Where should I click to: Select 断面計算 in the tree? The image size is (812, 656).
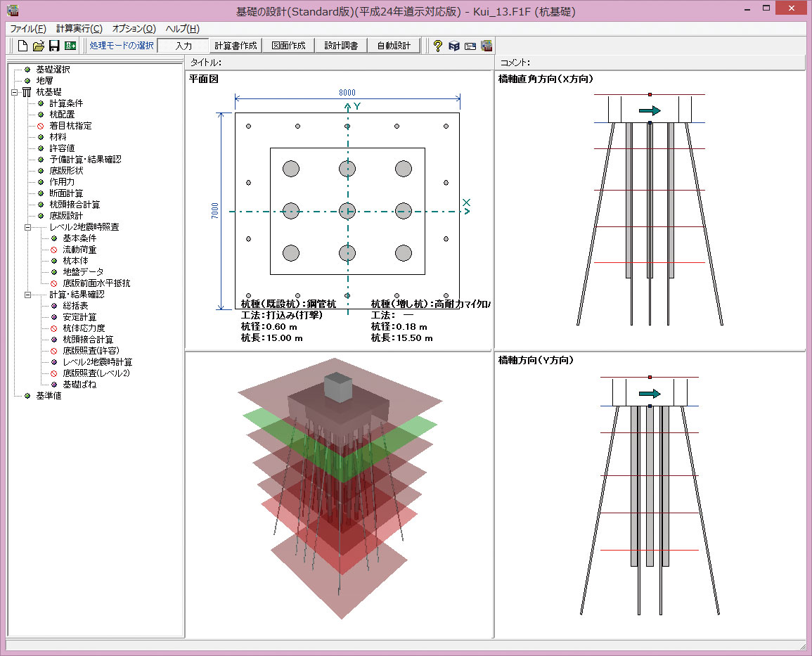[x=66, y=193]
